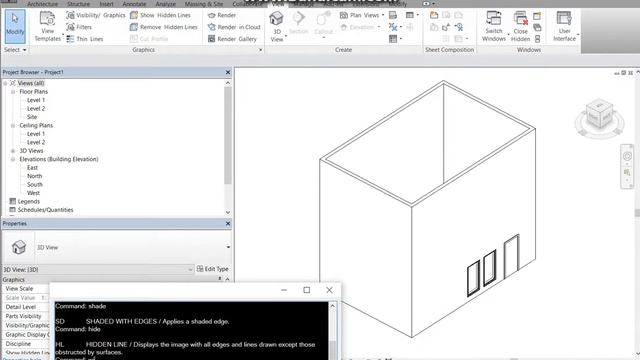Select Legends in Project Browser

29,202
